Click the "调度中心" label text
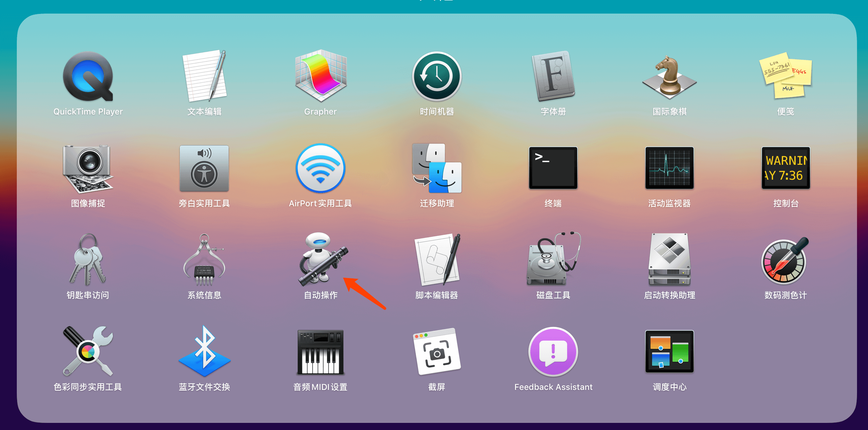Viewport: 868px width, 430px height. click(x=669, y=387)
